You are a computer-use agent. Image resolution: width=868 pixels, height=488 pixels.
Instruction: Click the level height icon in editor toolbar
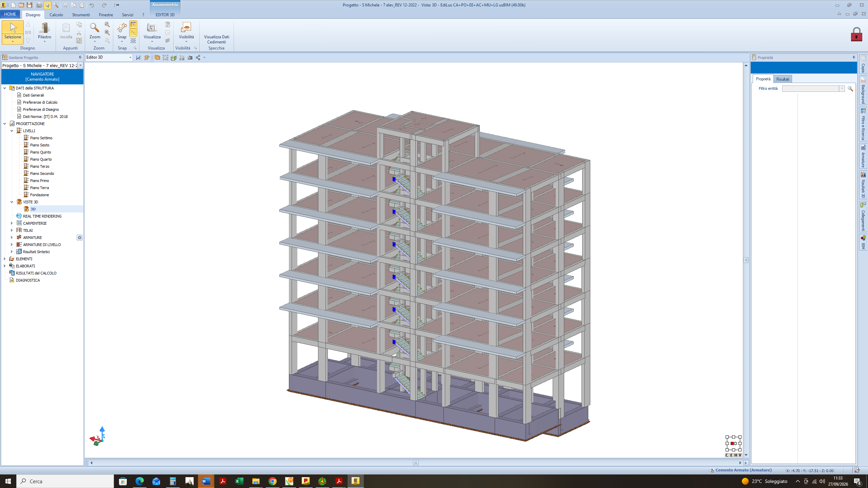point(138,58)
